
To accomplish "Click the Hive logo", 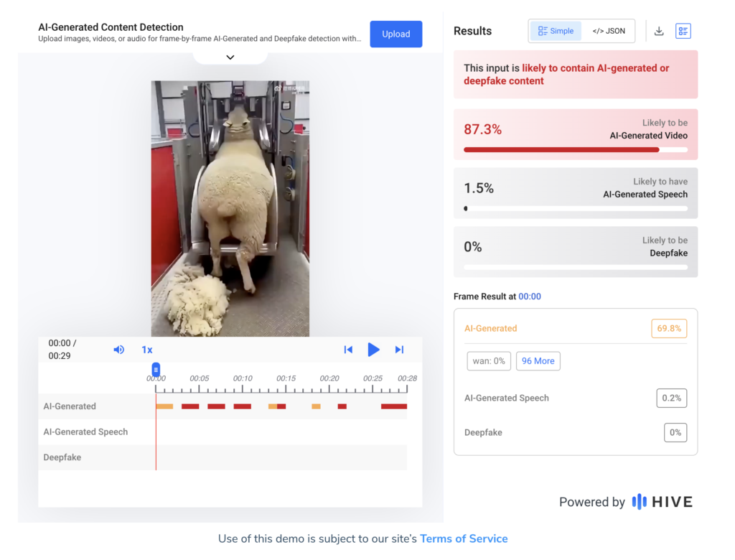I will click(x=662, y=502).
